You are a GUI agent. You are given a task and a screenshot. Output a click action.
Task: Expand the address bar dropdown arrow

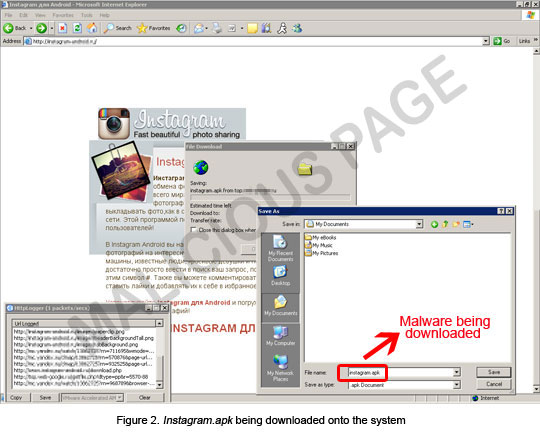click(486, 41)
